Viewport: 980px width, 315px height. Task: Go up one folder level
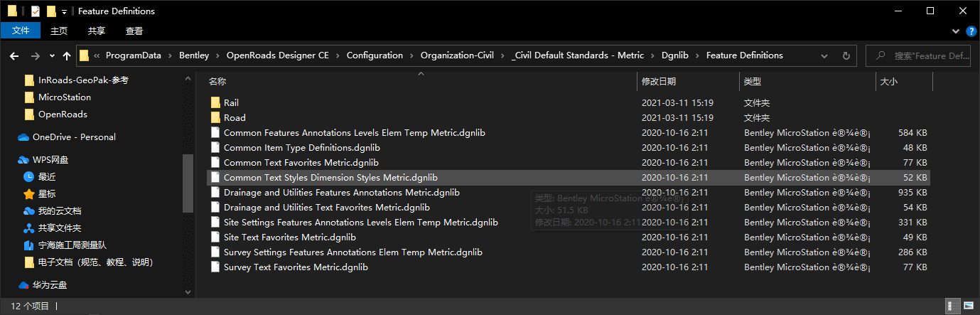point(67,55)
